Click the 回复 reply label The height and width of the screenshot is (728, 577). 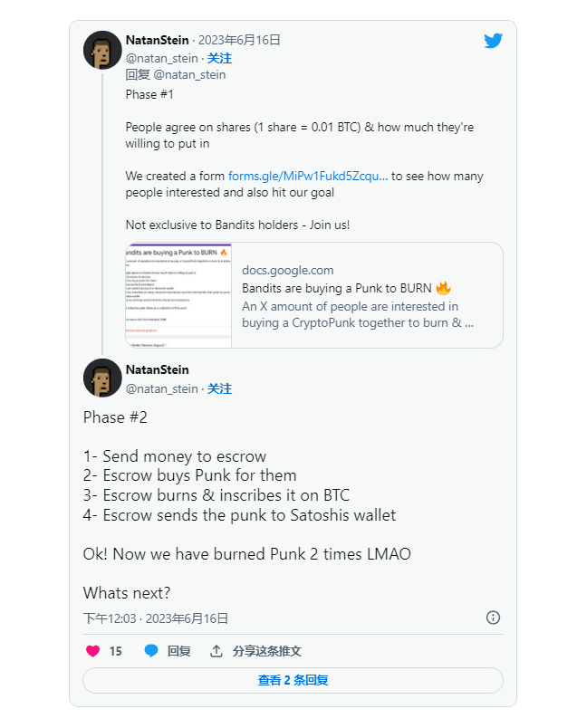point(178,651)
